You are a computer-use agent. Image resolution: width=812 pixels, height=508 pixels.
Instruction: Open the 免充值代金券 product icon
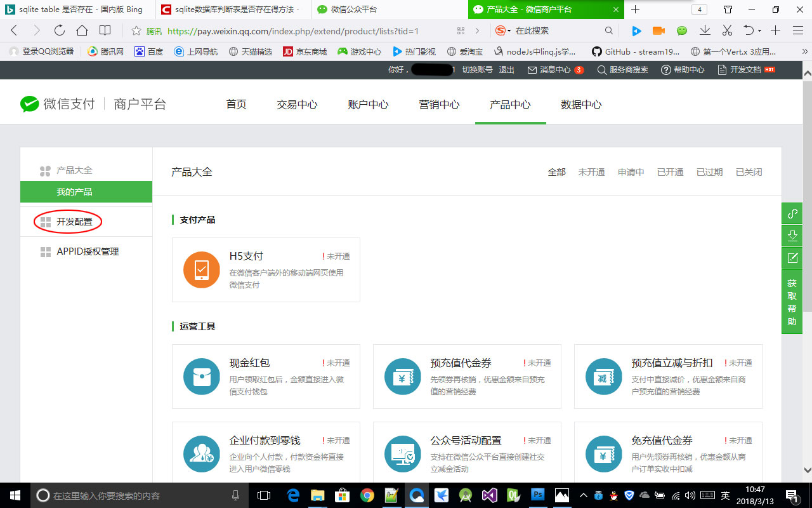[604, 454]
